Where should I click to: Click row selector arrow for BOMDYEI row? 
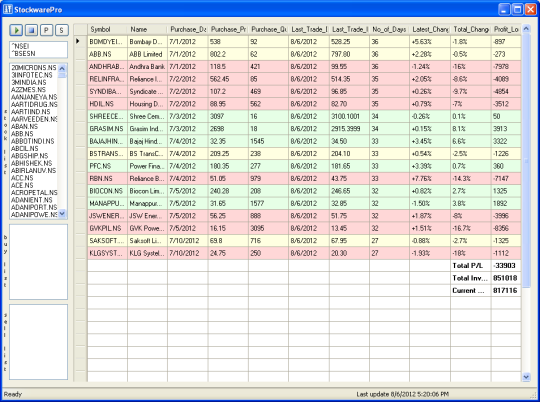click(x=81, y=41)
